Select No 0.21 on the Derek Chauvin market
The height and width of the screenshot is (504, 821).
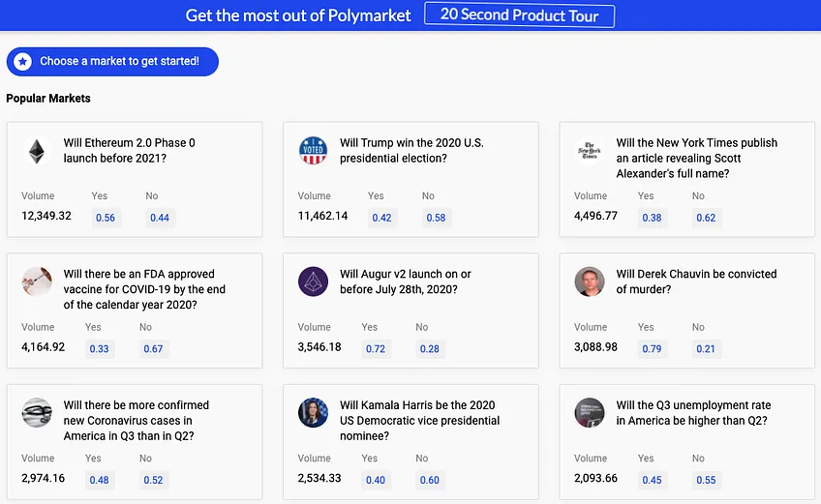click(x=706, y=348)
